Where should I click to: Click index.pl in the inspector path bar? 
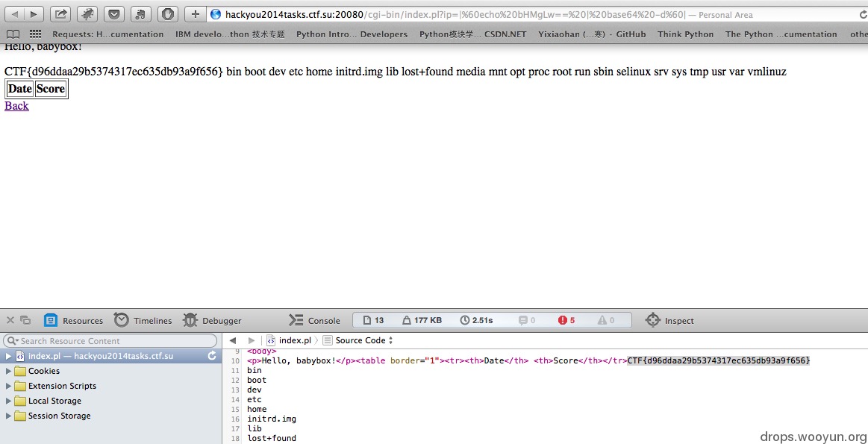(x=288, y=340)
